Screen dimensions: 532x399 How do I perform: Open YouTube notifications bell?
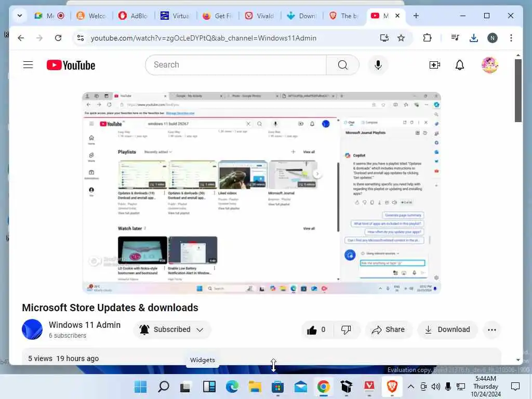click(459, 65)
